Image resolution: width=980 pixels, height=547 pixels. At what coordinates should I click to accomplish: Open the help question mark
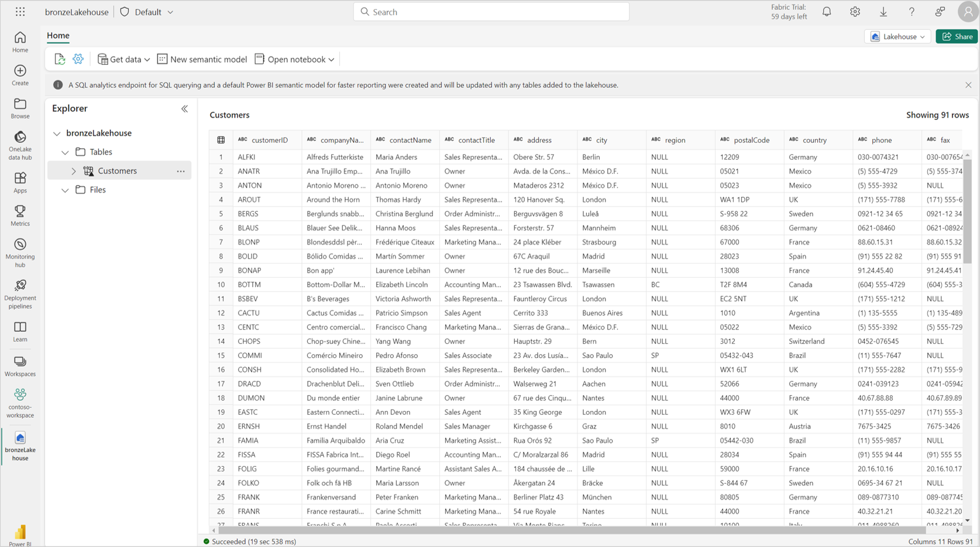pyautogui.click(x=912, y=12)
